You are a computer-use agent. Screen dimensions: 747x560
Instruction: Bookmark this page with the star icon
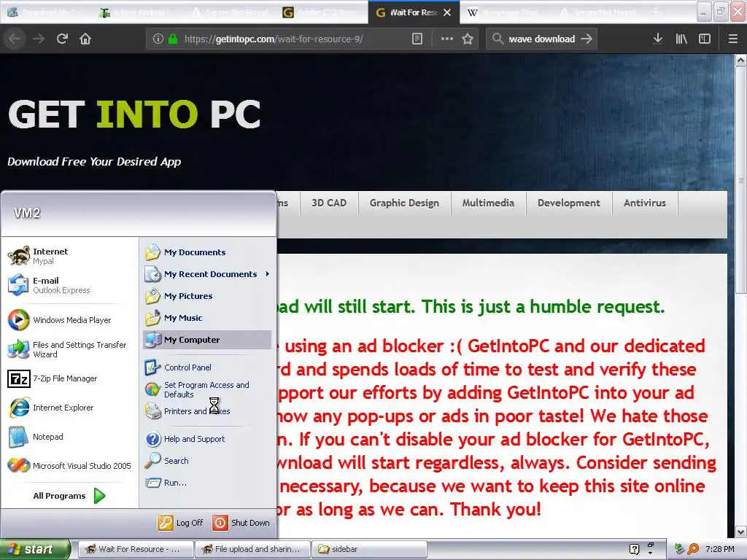tap(468, 39)
